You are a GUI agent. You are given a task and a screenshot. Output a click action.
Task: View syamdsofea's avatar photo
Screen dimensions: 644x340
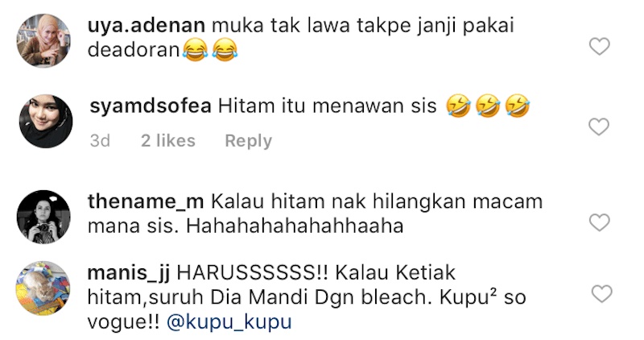46,122
